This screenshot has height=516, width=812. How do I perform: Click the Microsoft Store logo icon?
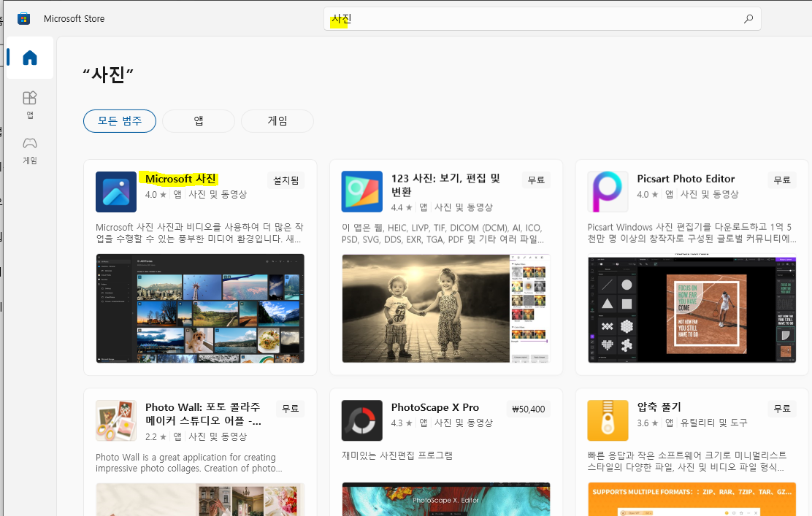coord(23,19)
